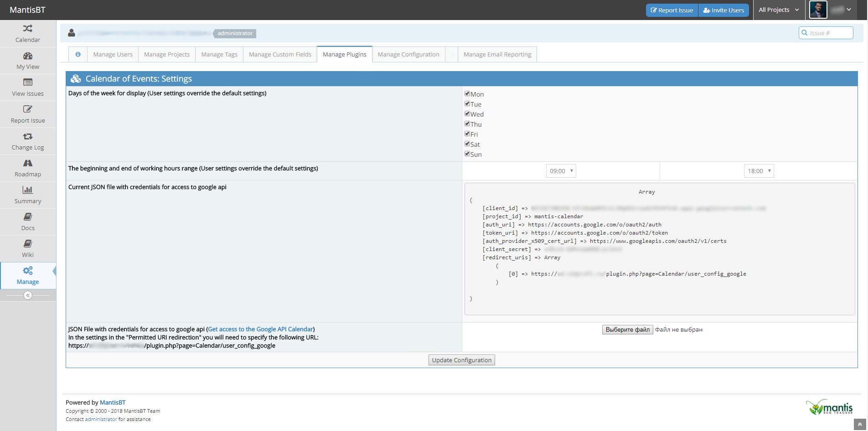Screen dimensions: 868x431
Task: Open the View Issues list icon
Action: coord(28,82)
